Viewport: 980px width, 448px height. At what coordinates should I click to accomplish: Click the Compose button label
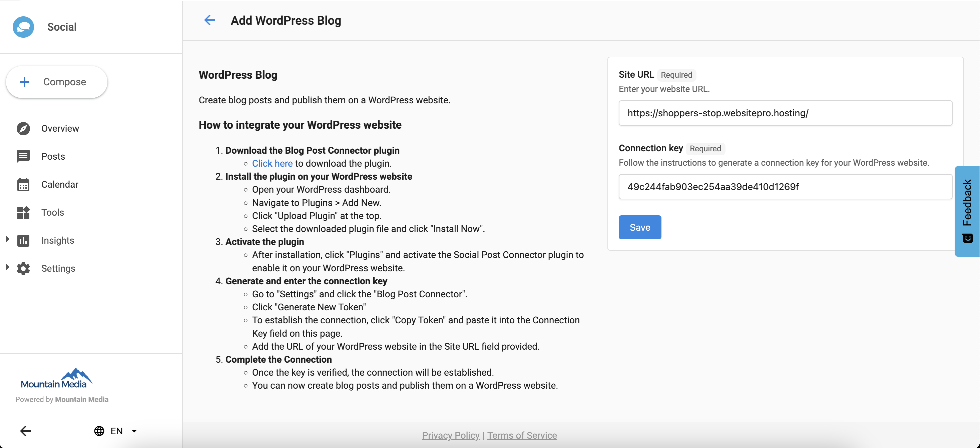click(65, 82)
